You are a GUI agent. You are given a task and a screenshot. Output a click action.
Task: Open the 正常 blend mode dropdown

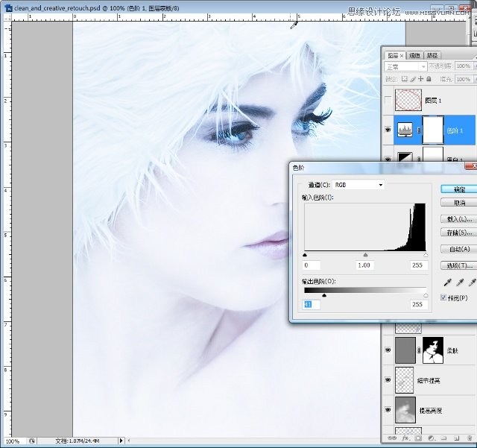pos(405,66)
